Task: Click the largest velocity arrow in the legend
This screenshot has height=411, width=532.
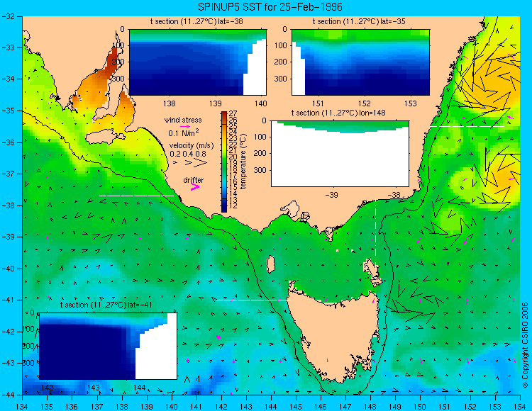Action: tap(201, 163)
